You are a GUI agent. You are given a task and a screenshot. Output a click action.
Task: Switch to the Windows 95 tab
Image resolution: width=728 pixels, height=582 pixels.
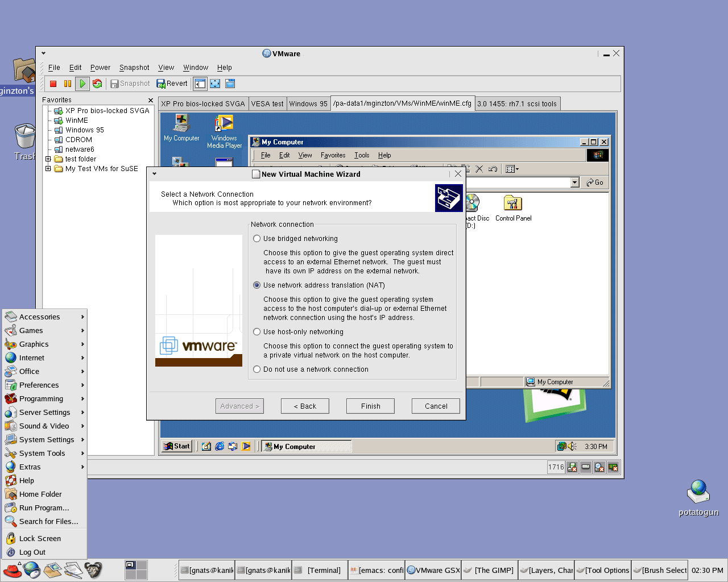308,103
